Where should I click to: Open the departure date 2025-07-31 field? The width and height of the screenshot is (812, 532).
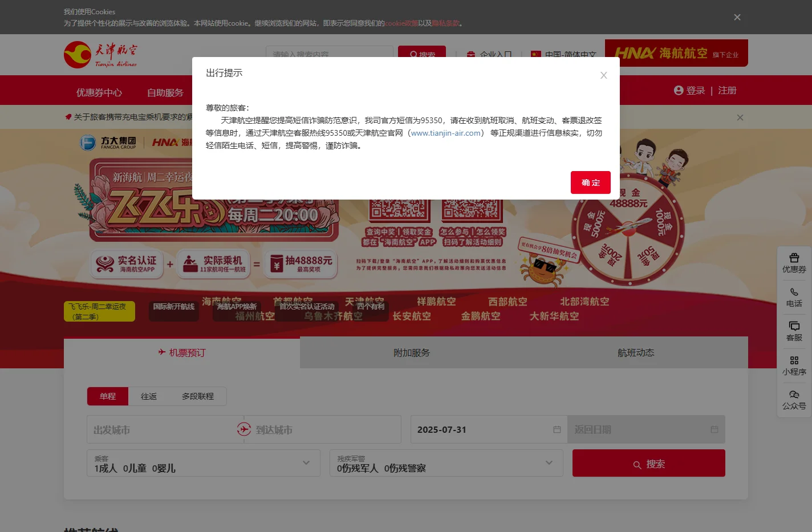click(x=489, y=429)
